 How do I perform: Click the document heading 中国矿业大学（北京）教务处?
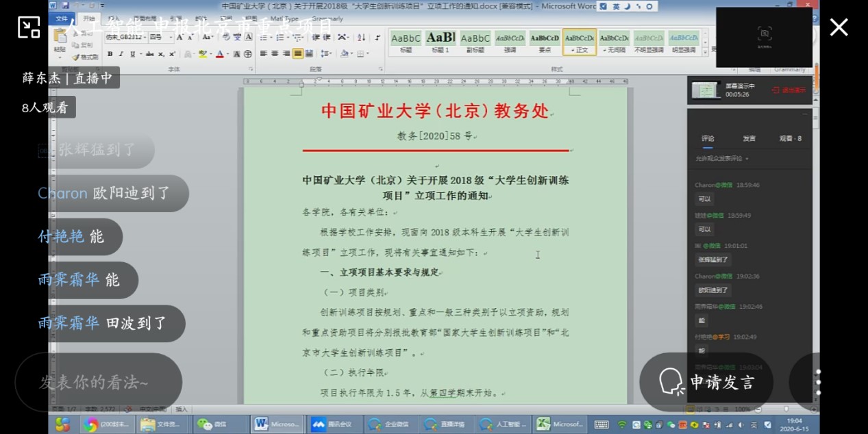435,111
